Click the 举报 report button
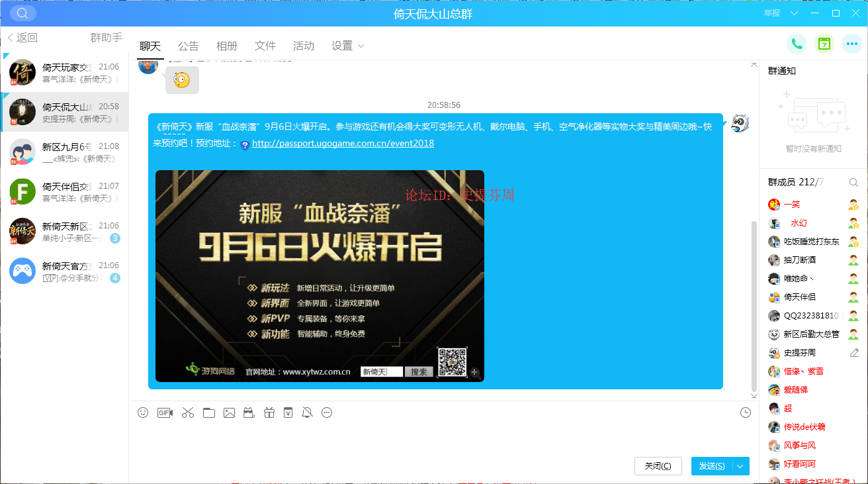868x484 pixels. (x=772, y=13)
